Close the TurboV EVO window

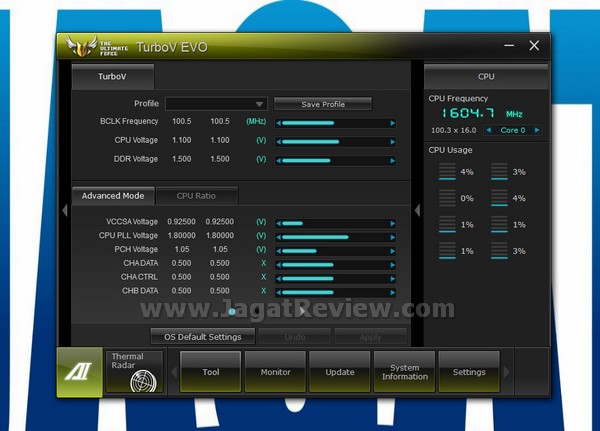534,46
